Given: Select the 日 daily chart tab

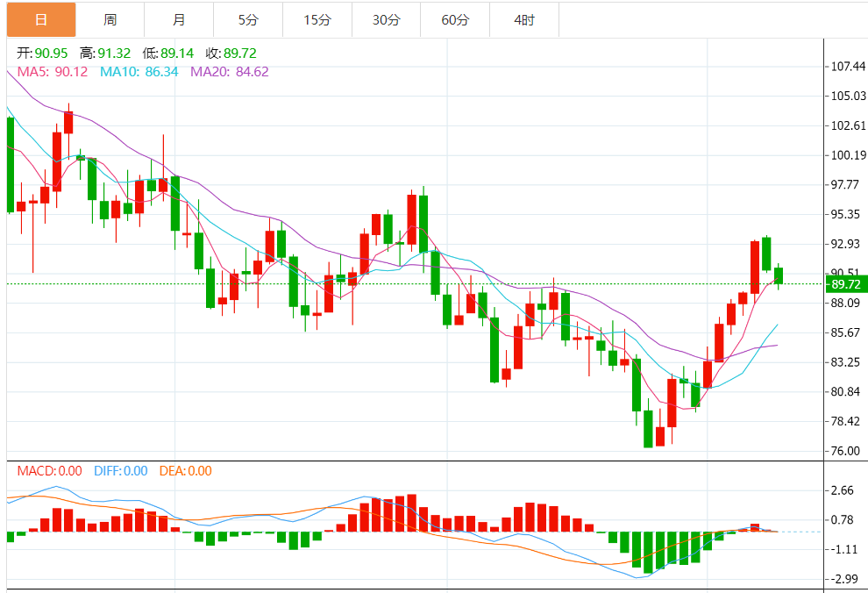Looking at the screenshot, I should coord(41,19).
